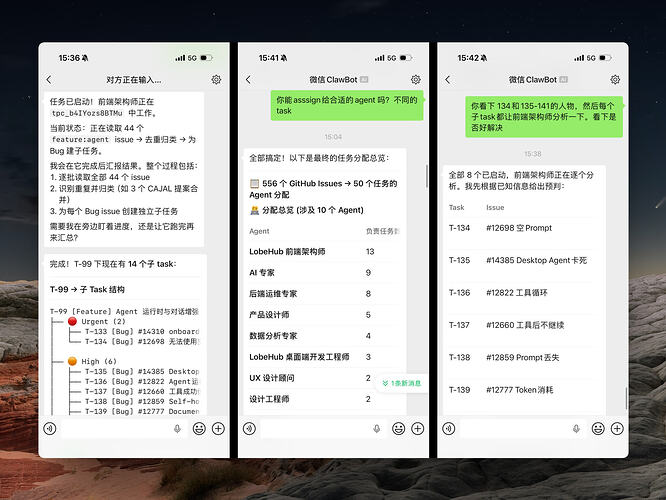
Task: Click tree item T-133 #14310
Action: (142, 331)
